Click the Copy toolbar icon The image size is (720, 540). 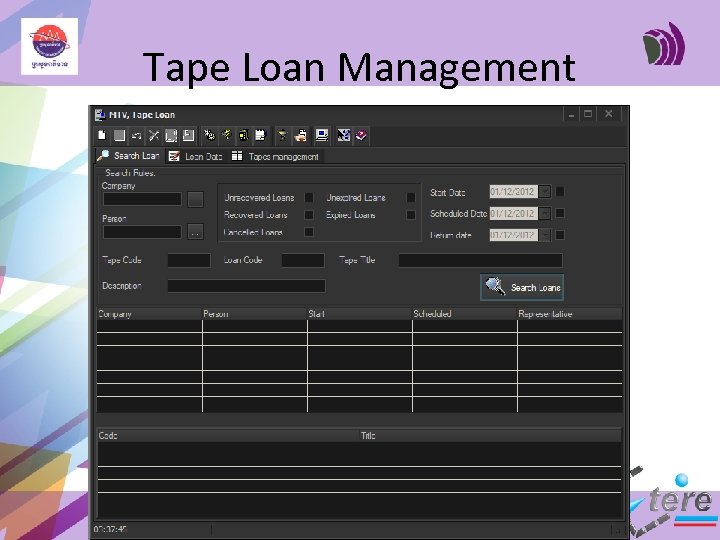coord(171,135)
